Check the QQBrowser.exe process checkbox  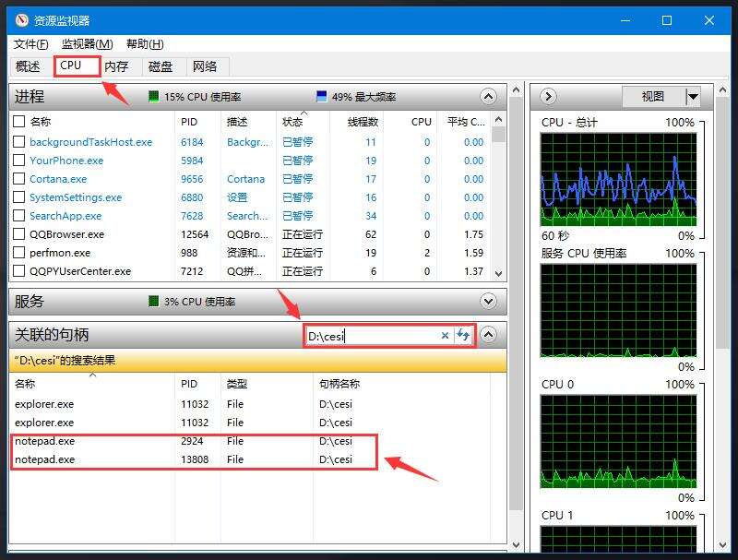17,234
